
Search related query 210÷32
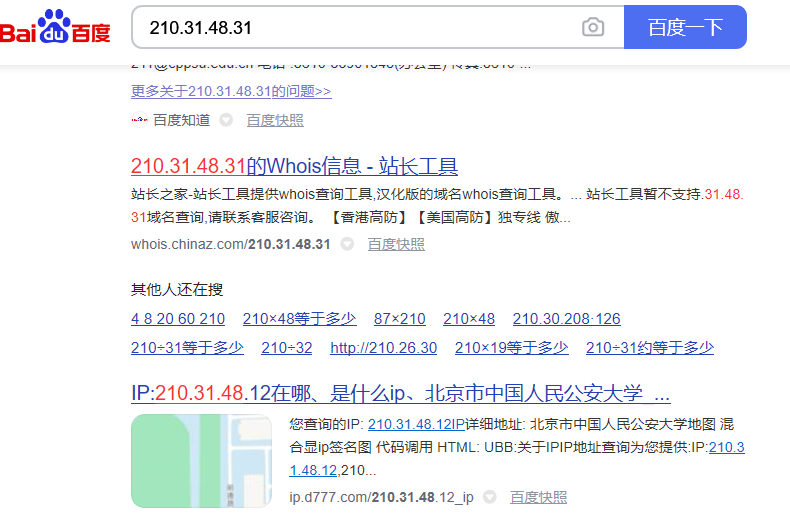287,348
